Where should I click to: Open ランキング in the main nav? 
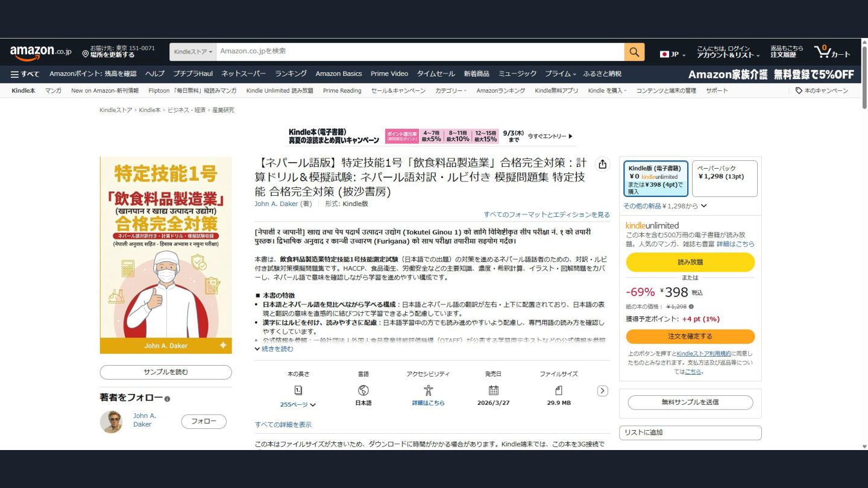(291, 74)
